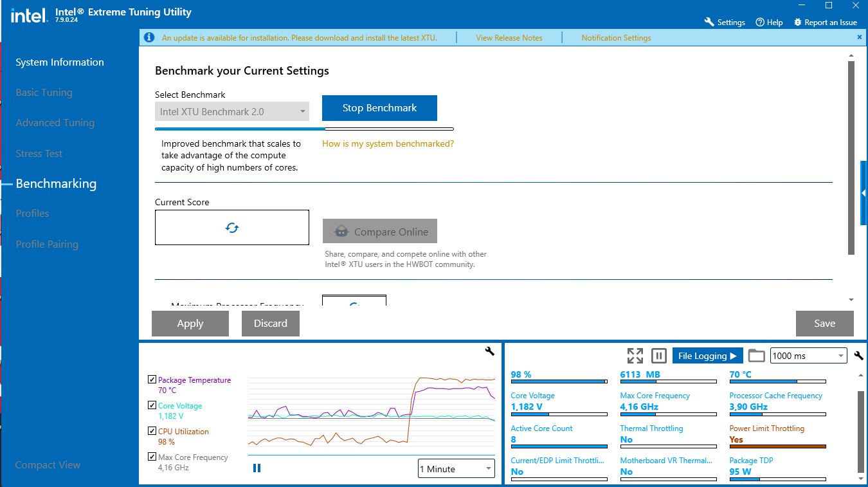Toggle Package Temperature checkbox
868x487 pixels.
point(152,380)
